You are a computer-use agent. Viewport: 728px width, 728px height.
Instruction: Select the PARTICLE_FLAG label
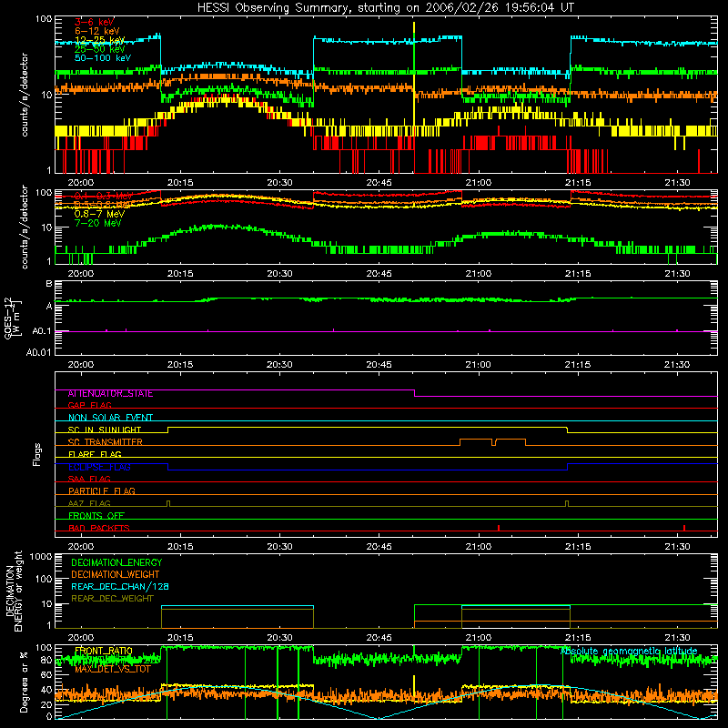pos(102,491)
